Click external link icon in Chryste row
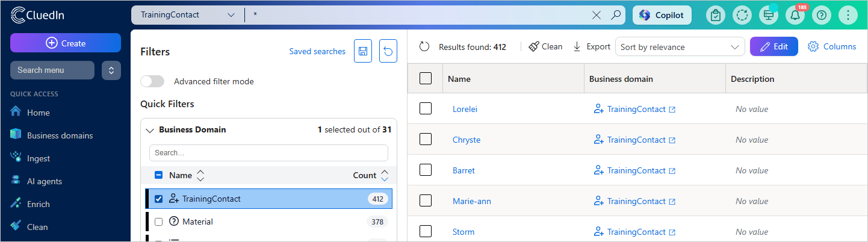 tap(672, 140)
